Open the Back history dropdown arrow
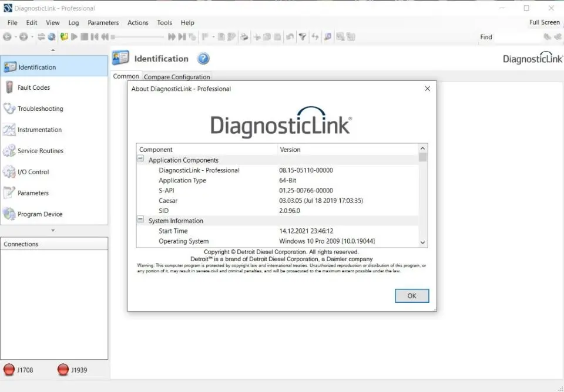564x392 pixels. coord(15,36)
